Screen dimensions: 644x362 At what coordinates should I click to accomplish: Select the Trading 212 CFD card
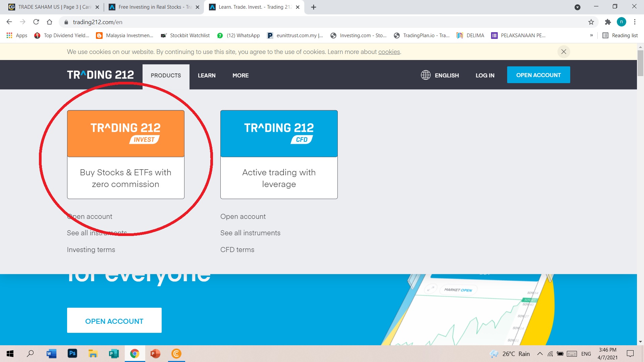pos(279,155)
